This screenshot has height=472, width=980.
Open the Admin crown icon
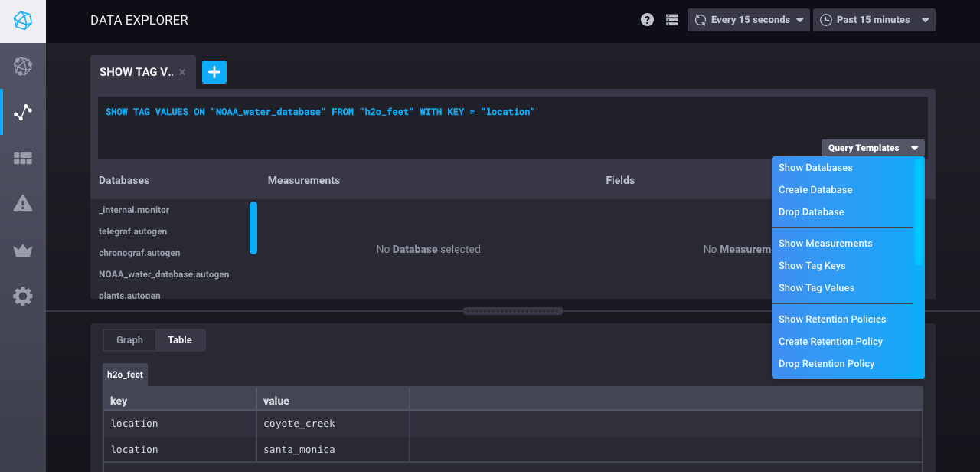pyautogui.click(x=23, y=251)
